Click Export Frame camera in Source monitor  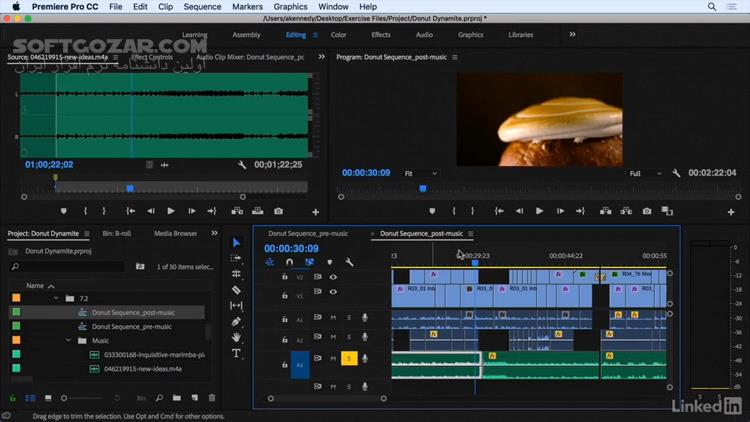pos(278,211)
